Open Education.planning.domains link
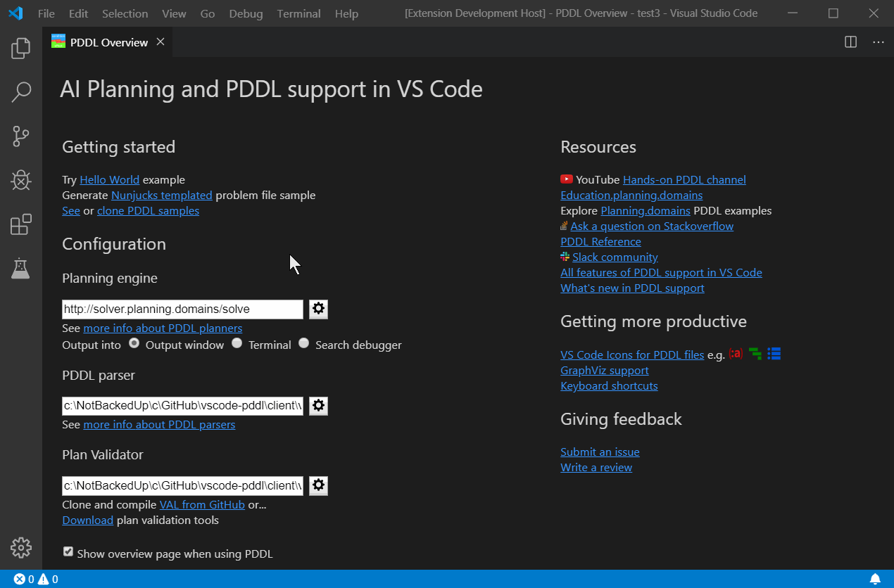The image size is (894, 588). tap(631, 195)
